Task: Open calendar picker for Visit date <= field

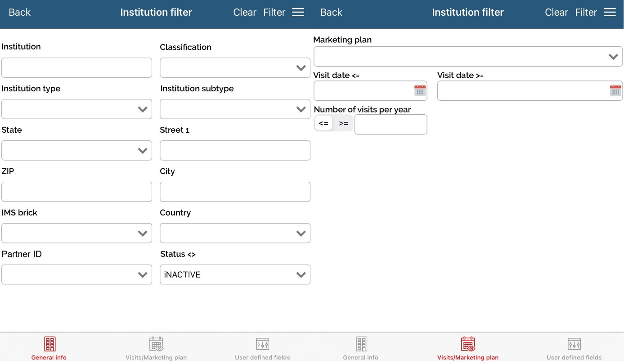Action: [x=419, y=90]
